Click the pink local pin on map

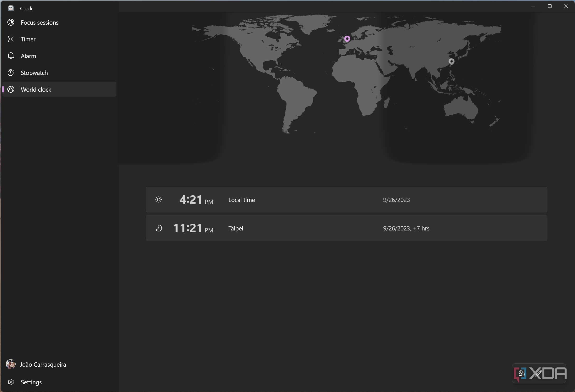coord(347,39)
